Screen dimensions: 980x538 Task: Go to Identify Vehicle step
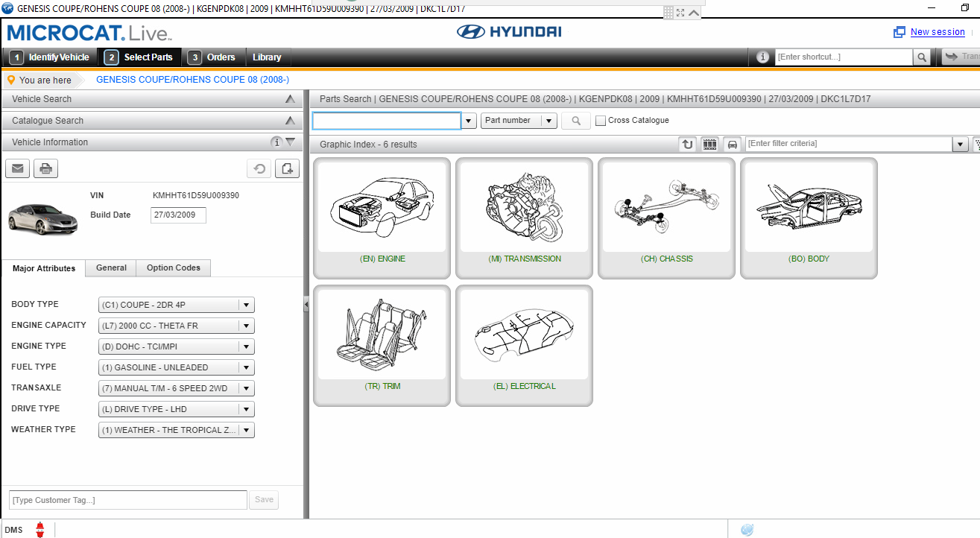[x=50, y=57]
